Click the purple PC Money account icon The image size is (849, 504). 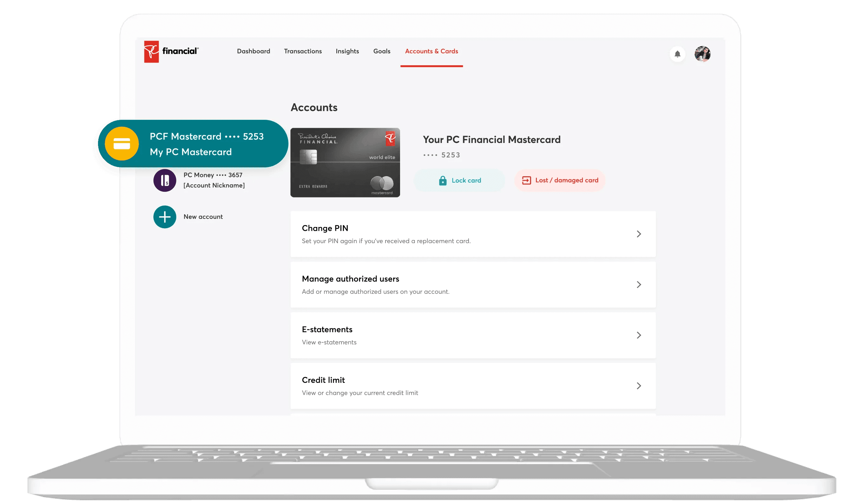pyautogui.click(x=165, y=180)
